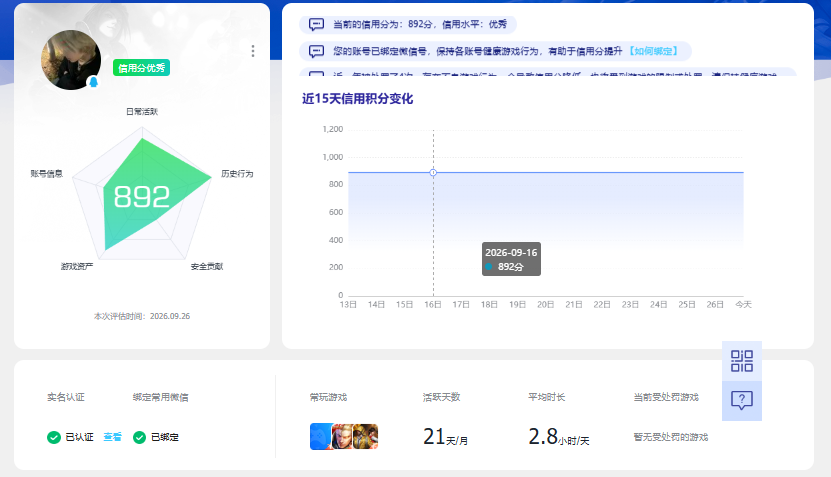The height and width of the screenshot is (477, 831).
Task: Click the 游戏资产 radar label
Action: point(77,267)
